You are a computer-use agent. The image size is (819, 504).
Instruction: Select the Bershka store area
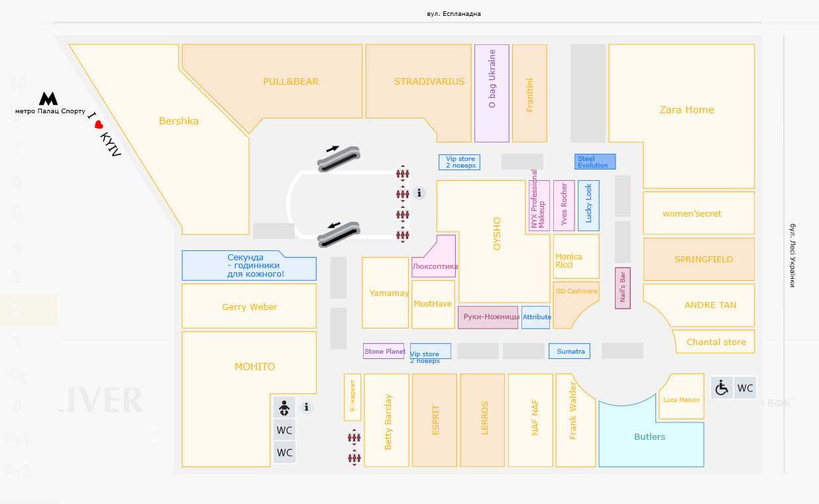[x=178, y=121]
